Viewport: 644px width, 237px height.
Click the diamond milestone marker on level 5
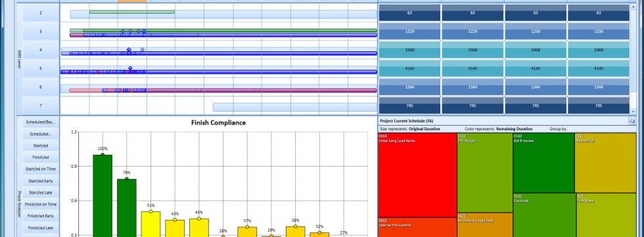point(130,68)
